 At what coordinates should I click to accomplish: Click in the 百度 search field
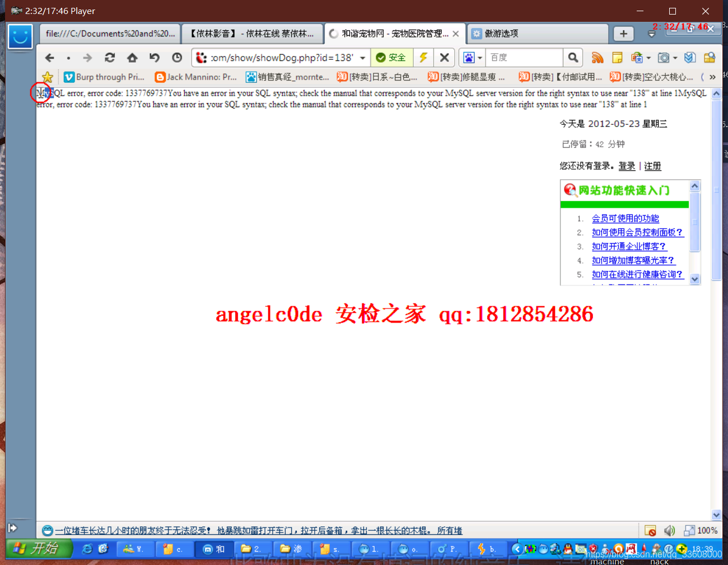[x=525, y=58]
